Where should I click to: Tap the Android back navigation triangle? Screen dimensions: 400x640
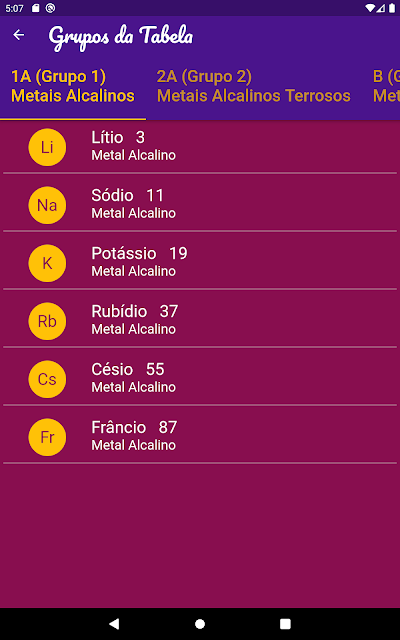click(114, 624)
